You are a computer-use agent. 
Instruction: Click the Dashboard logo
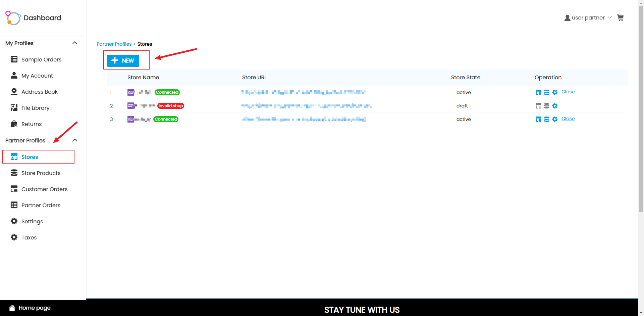pos(33,18)
